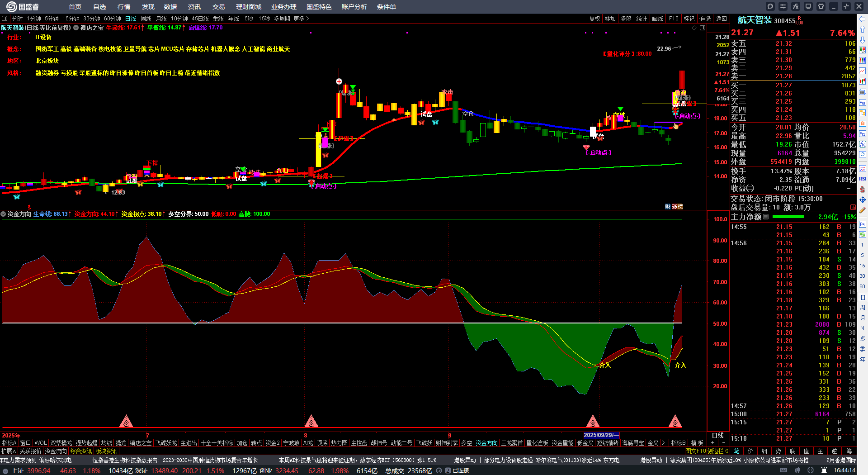Click the keyboard icon in status bar
The image size is (868, 475).
(783, 470)
